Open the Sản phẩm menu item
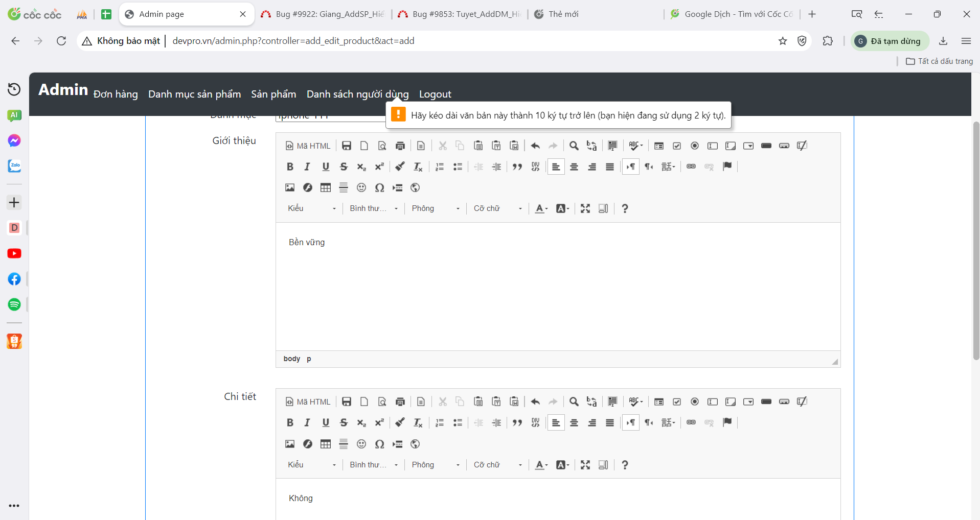 click(274, 94)
